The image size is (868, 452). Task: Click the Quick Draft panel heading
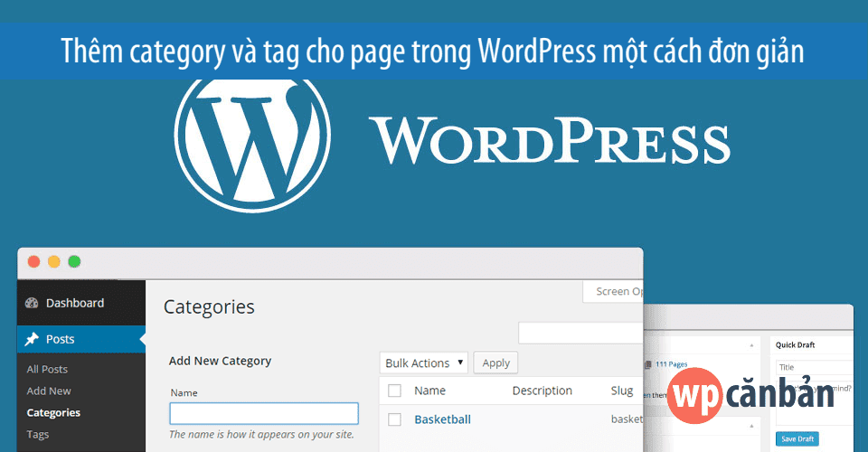[x=795, y=344]
